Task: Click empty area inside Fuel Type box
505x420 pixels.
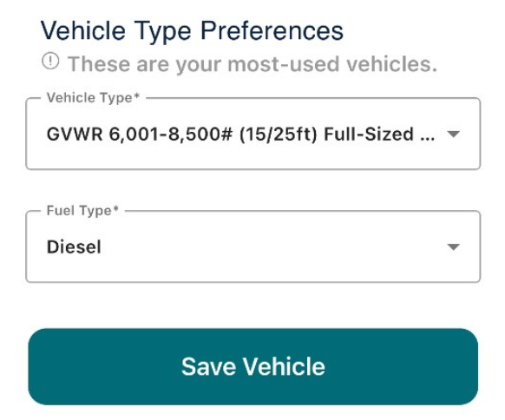Action: pos(273,247)
